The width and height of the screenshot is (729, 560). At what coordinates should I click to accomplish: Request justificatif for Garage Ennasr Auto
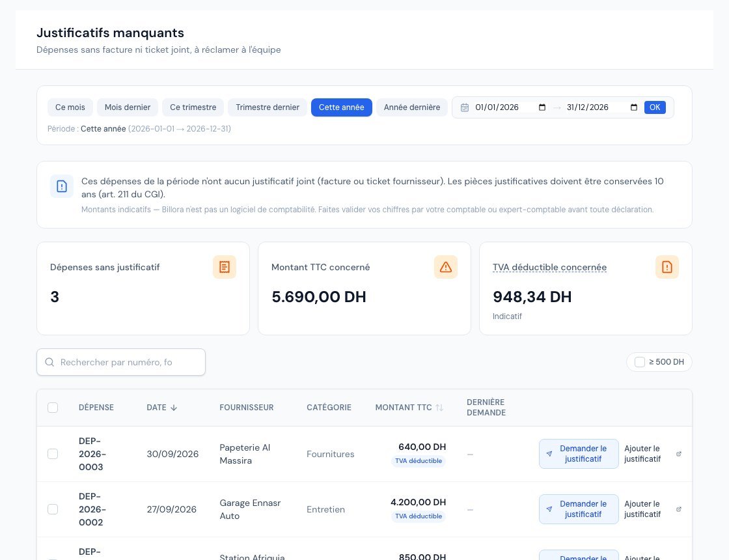(x=579, y=509)
